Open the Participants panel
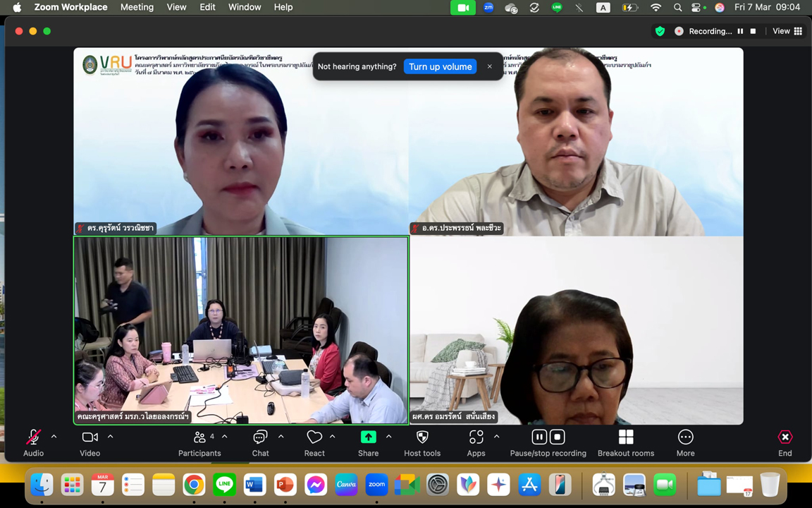 coord(199,437)
